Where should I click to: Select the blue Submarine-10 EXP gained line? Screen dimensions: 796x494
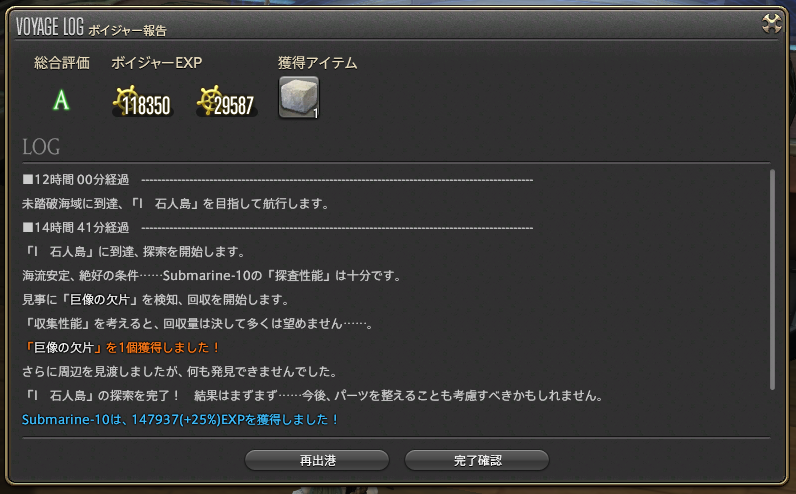coord(180,420)
